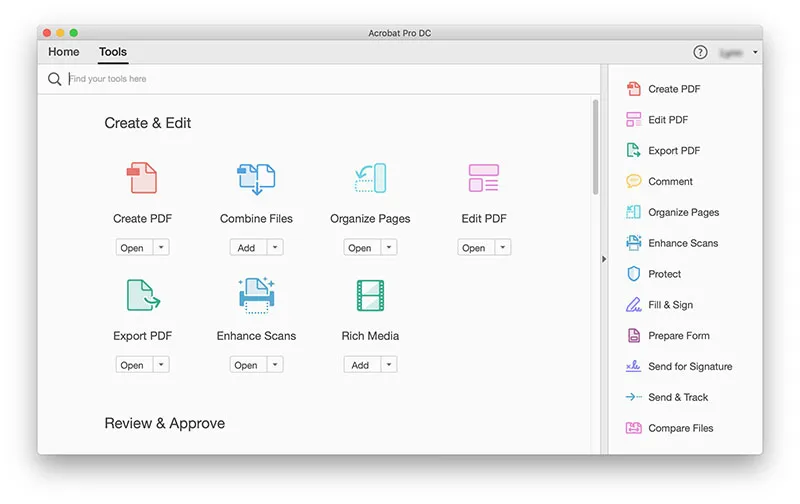Click the Create PDF large tool icon

[x=142, y=178]
